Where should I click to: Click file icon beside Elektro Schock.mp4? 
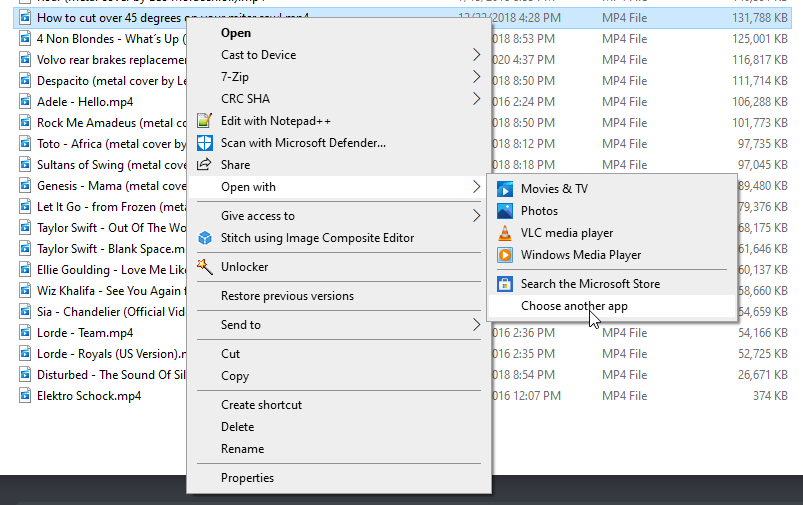click(x=25, y=396)
